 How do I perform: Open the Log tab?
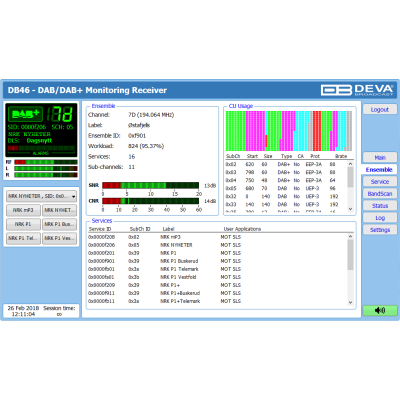pyautogui.click(x=380, y=218)
